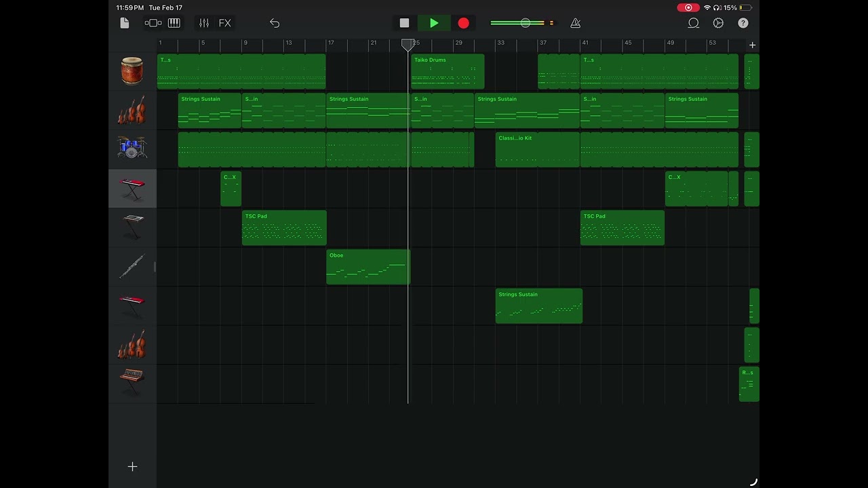Toggle the FX panel
868x488 pixels.
coord(225,23)
